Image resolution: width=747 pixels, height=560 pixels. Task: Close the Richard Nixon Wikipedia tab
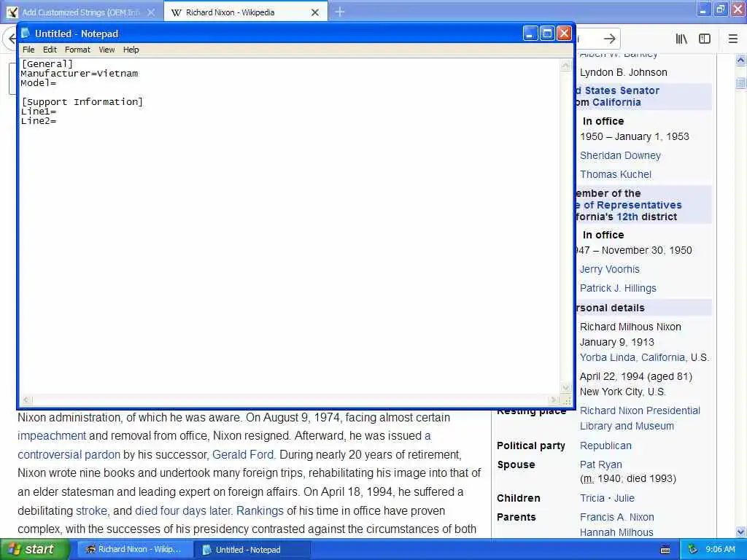pyautogui.click(x=315, y=13)
